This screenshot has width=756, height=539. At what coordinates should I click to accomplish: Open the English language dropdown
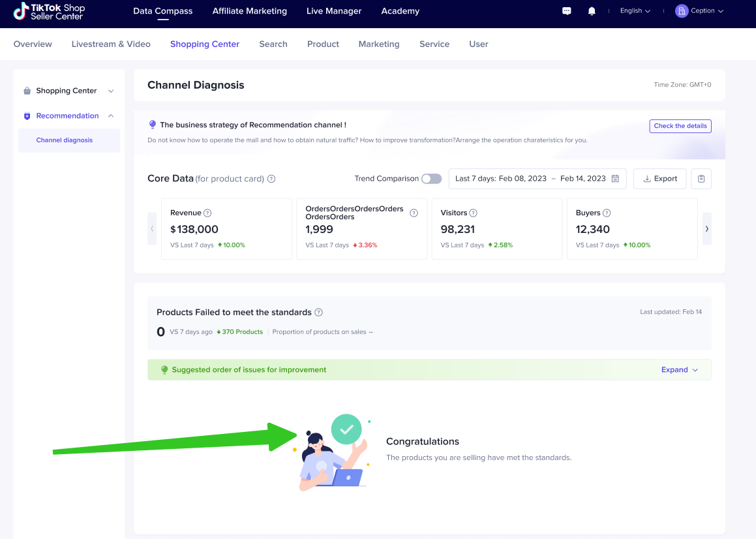(x=635, y=11)
